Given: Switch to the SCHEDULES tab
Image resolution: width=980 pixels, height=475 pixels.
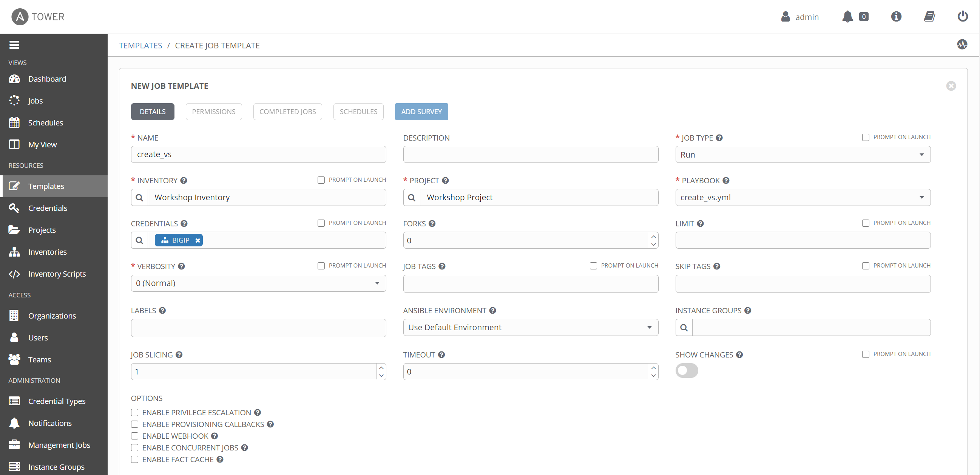Looking at the screenshot, I should point(358,111).
